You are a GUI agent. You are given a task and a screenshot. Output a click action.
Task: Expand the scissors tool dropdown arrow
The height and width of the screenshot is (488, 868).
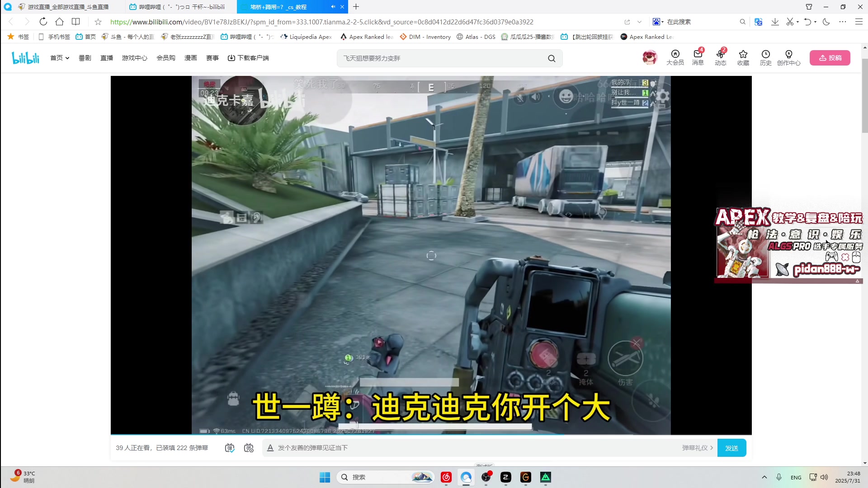797,22
